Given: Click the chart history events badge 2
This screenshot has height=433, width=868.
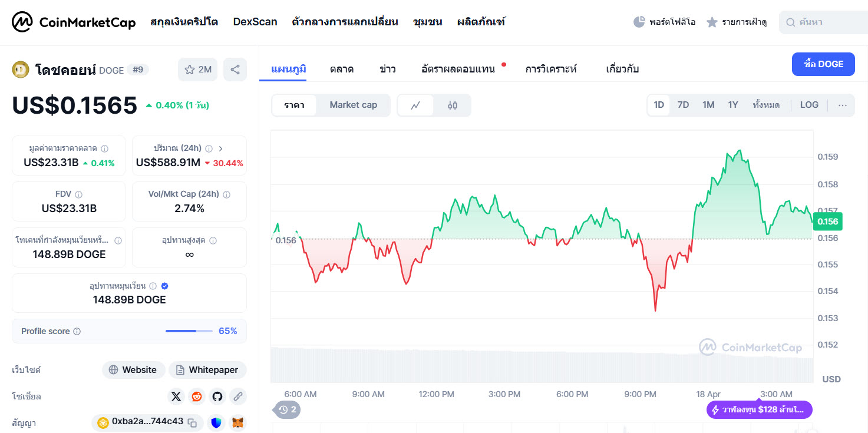Looking at the screenshot, I should click(287, 409).
